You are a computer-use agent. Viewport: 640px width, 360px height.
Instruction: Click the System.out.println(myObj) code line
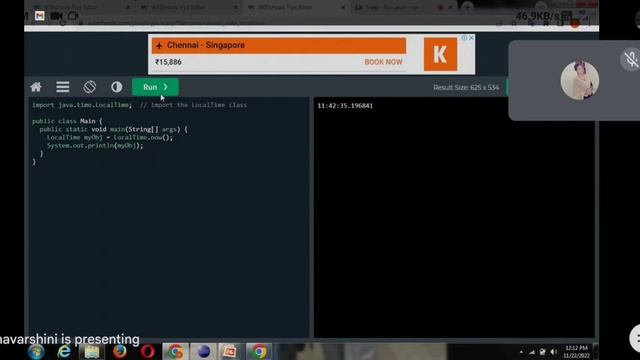95,146
